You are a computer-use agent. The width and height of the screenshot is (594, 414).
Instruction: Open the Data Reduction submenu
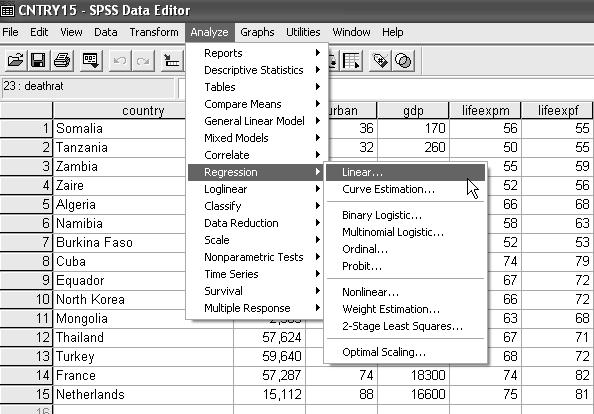click(255, 223)
